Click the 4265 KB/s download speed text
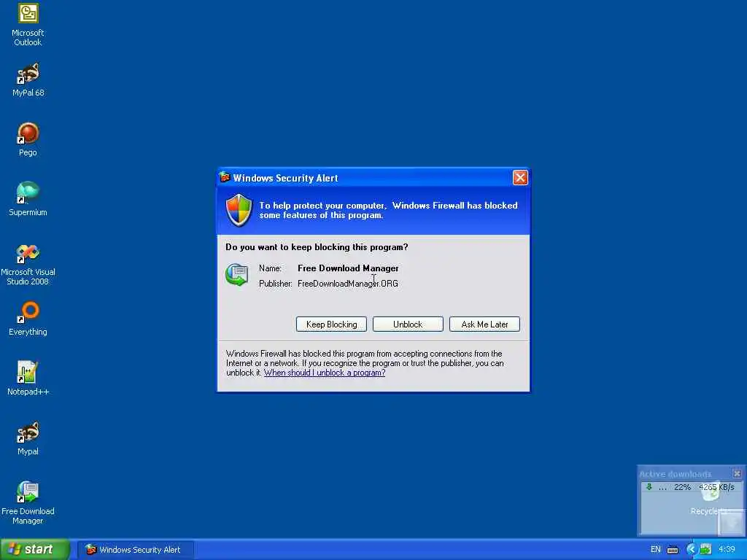 point(716,487)
